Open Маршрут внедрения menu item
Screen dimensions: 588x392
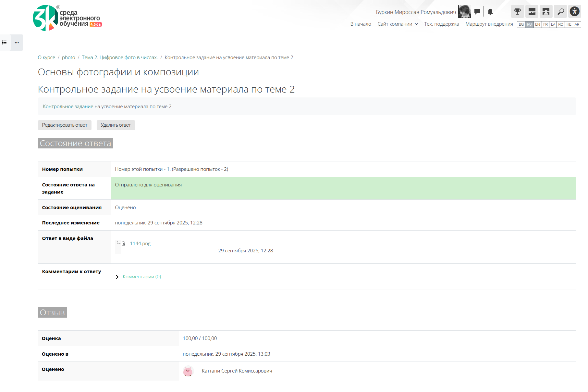(x=489, y=24)
